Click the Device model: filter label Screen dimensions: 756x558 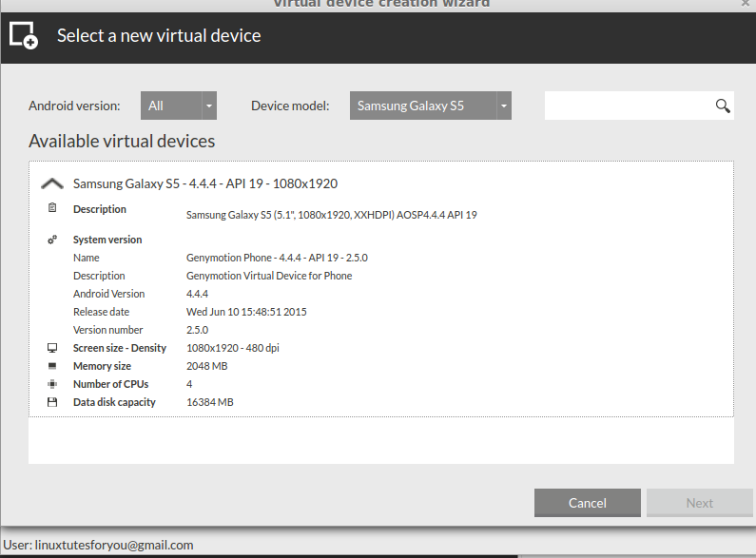point(290,106)
